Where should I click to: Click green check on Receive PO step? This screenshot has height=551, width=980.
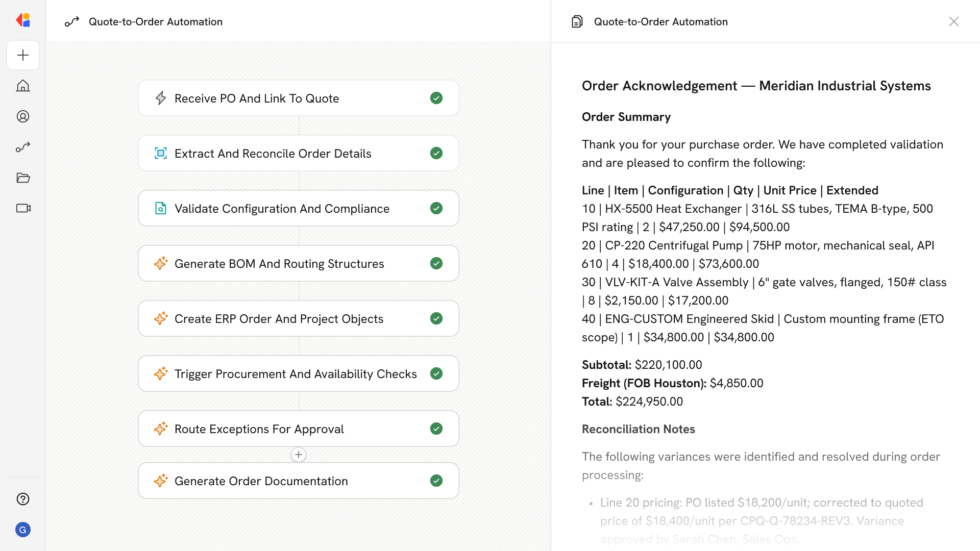(436, 98)
